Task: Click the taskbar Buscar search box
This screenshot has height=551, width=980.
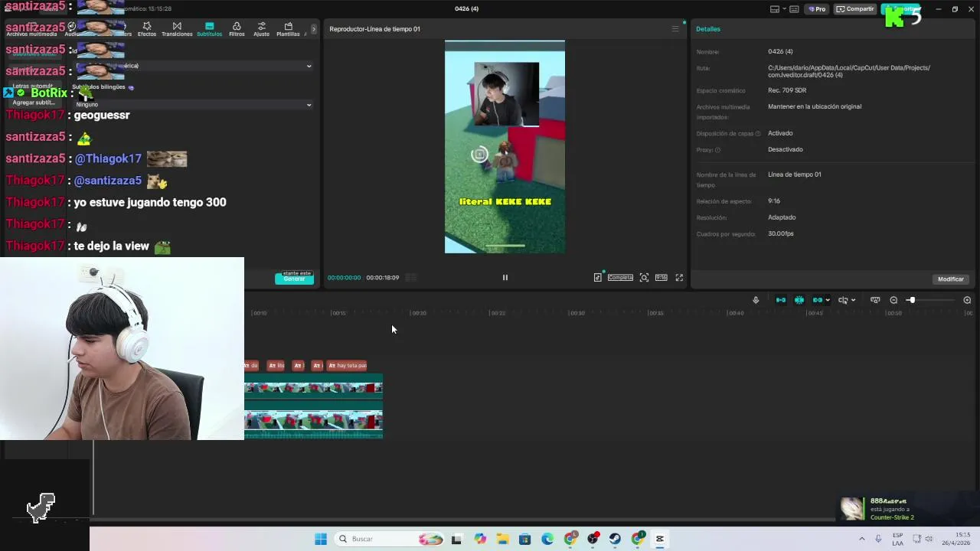Action: pos(390,539)
